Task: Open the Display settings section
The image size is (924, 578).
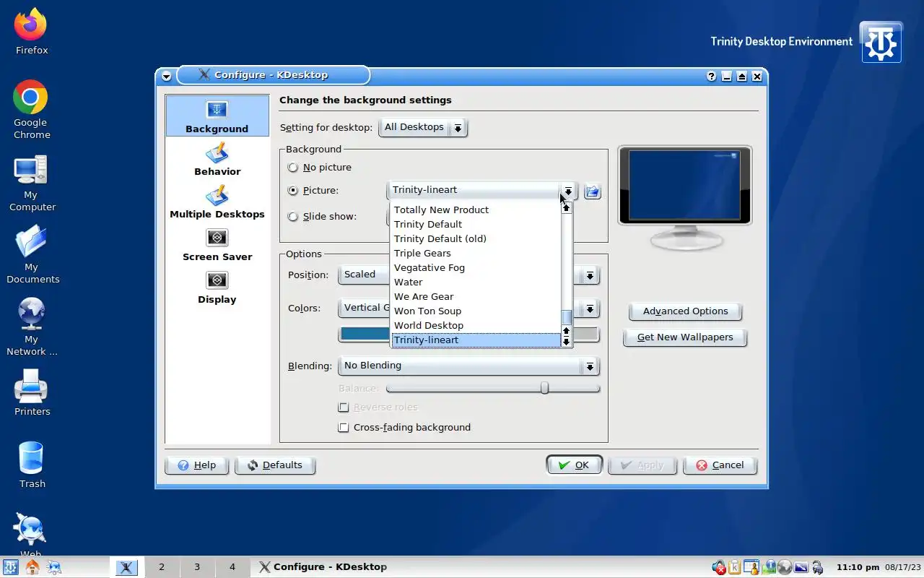Action: (x=217, y=287)
